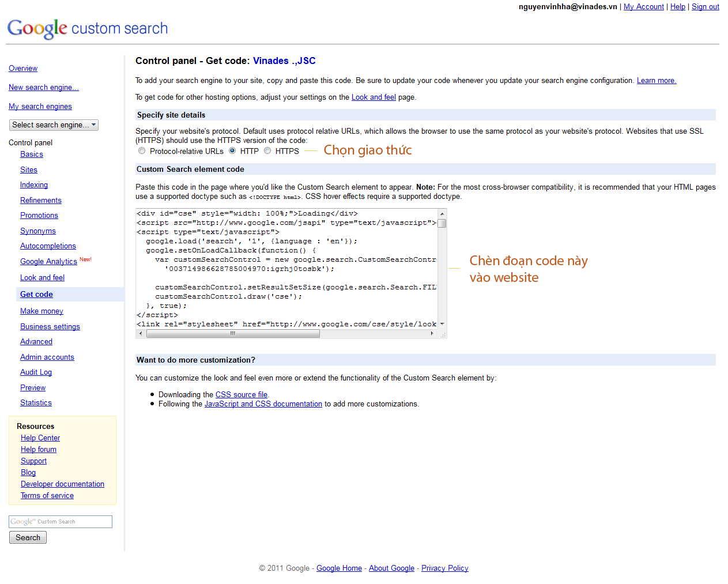Click the code box scroll down arrow

point(442,324)
